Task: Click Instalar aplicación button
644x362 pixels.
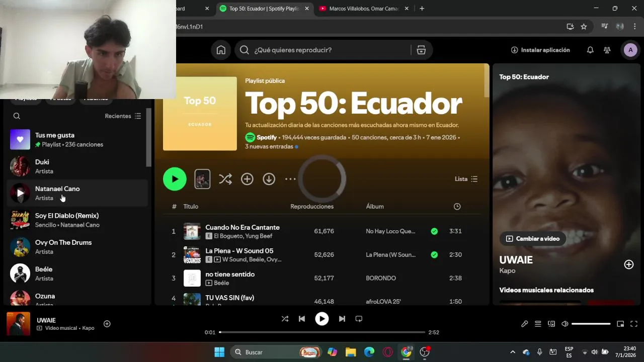Action: (540, 50)
